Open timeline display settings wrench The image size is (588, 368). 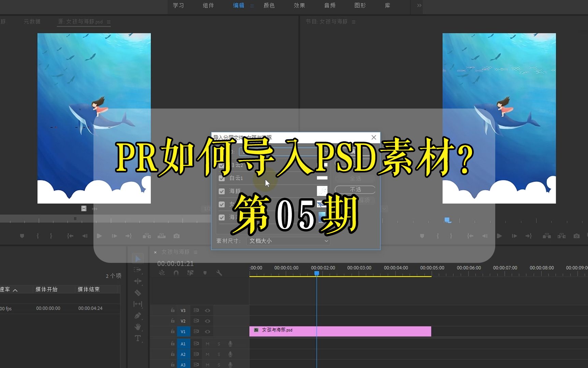[219, 273]
